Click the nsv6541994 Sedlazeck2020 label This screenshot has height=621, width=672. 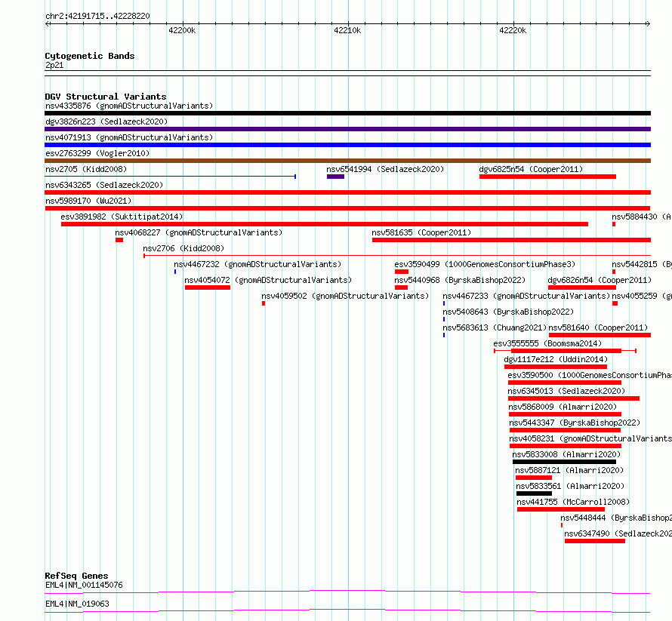(x=385, y=169)
